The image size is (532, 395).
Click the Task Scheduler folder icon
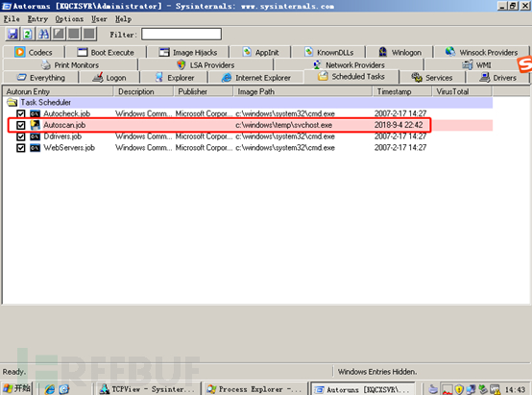(x=12, y=102)
